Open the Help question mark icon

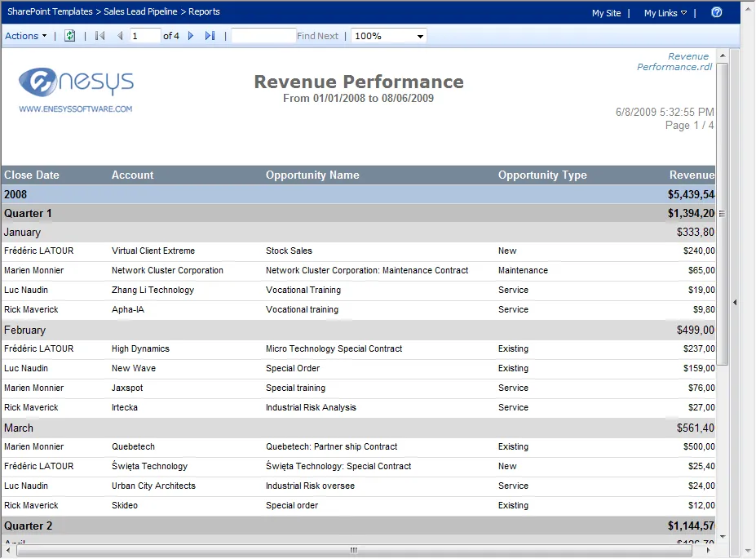(x=717, y=12)
